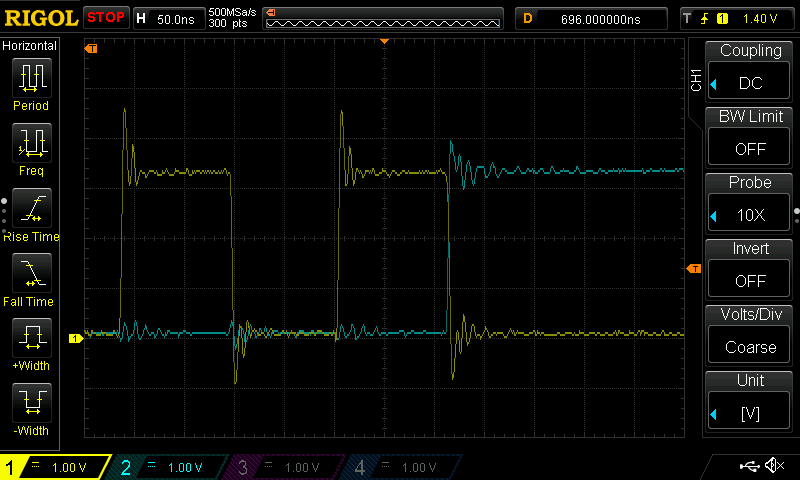800x480 pixels.
Task: Select channel 2 label at bottom
Action: tap(126, 467)
